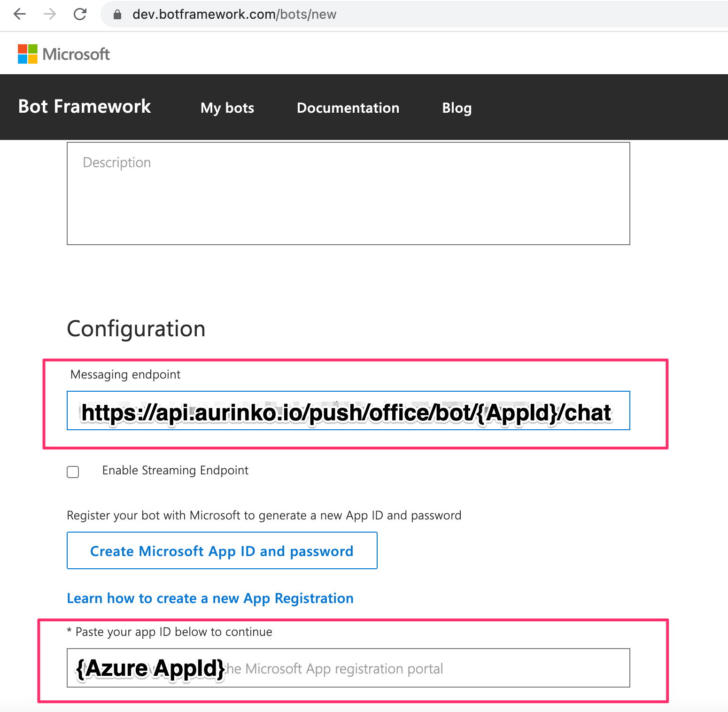This screenshot has width=728, height=712.
Task: Enable the Streaming Endpoint checkbox
Action: tap(73, 472)
